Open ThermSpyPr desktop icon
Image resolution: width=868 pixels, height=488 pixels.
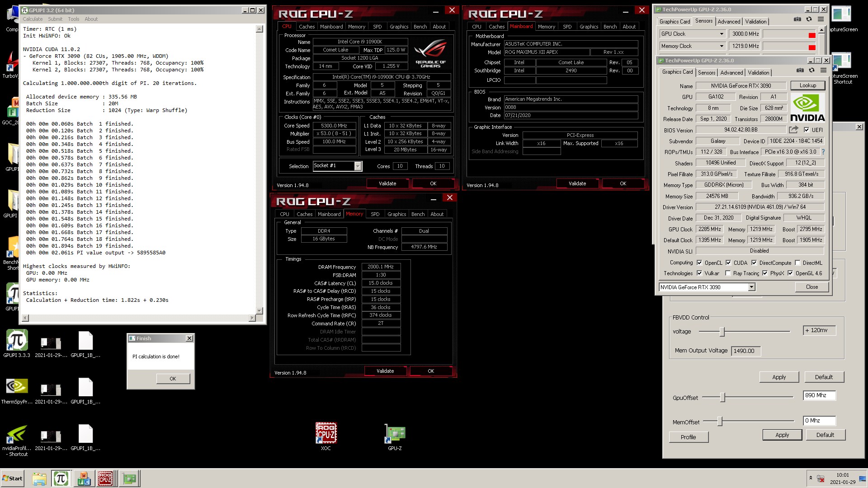[17, 390]
